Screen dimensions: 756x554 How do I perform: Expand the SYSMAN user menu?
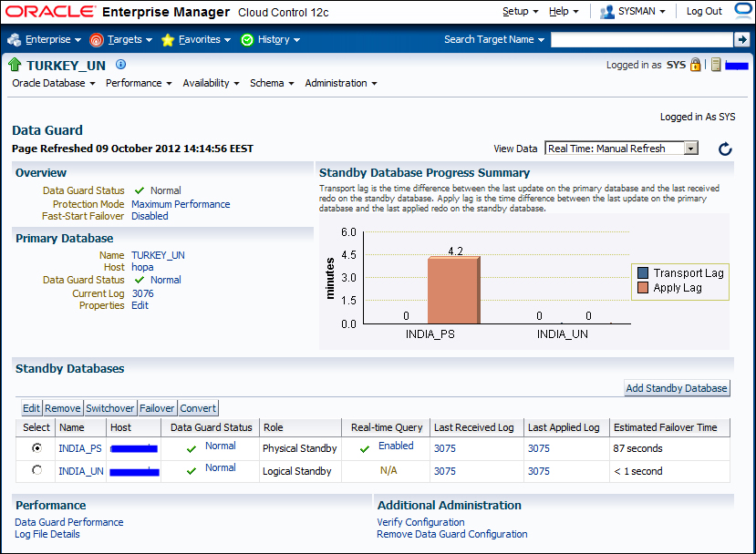pos(662,12)
